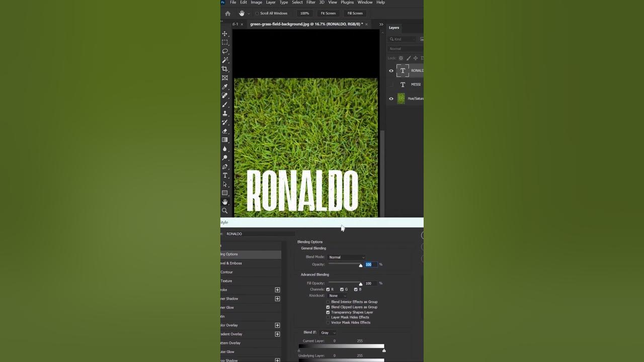Open the Blend Mode dropdown in Layer Style
This screenshot has width=644, height=362.
347,257
